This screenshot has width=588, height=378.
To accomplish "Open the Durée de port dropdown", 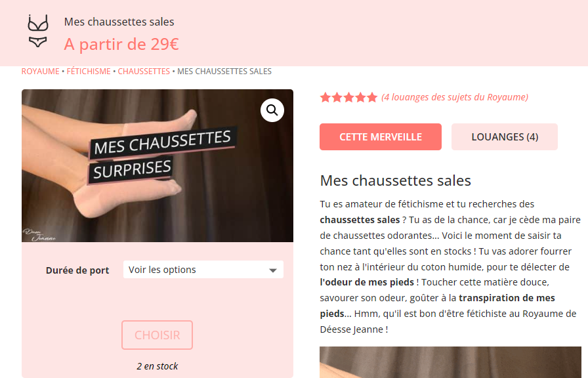I will click(x=203, y=270).
